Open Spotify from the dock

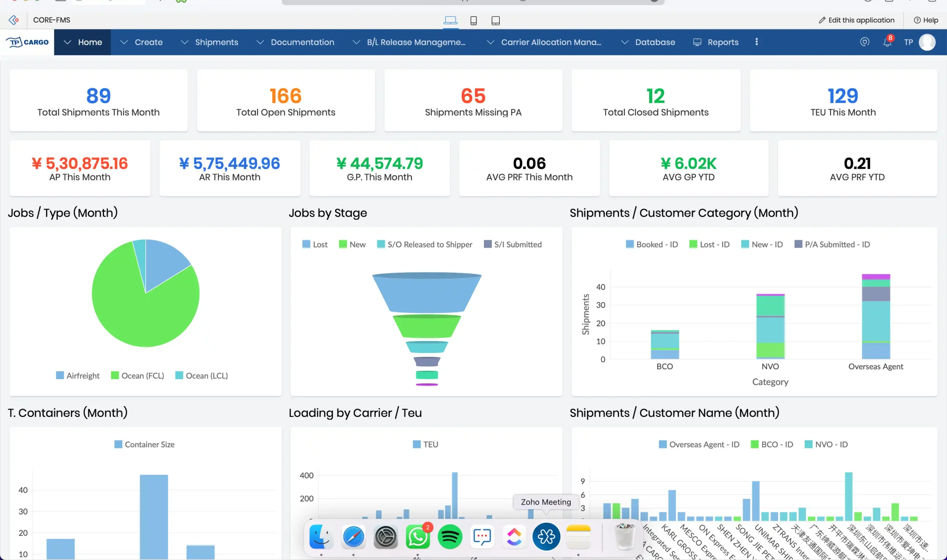click(450, 537)
